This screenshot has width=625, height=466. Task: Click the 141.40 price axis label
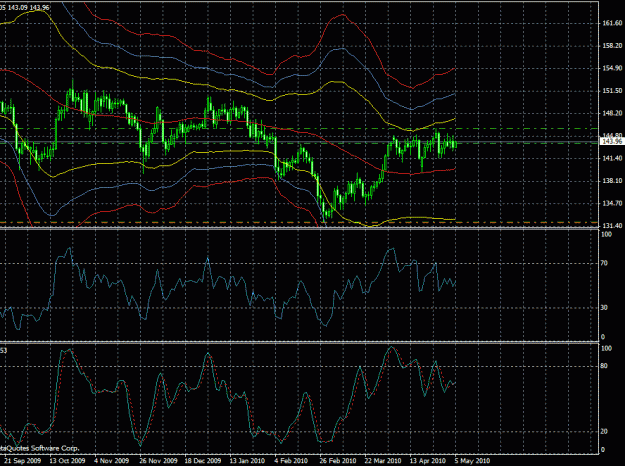tap(612, 158)
